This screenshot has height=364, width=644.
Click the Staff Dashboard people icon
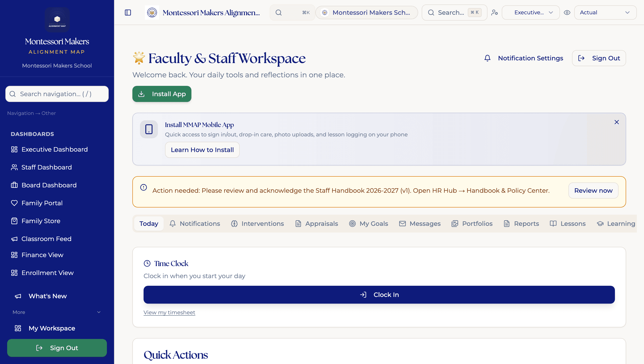(x=14, y=167)
